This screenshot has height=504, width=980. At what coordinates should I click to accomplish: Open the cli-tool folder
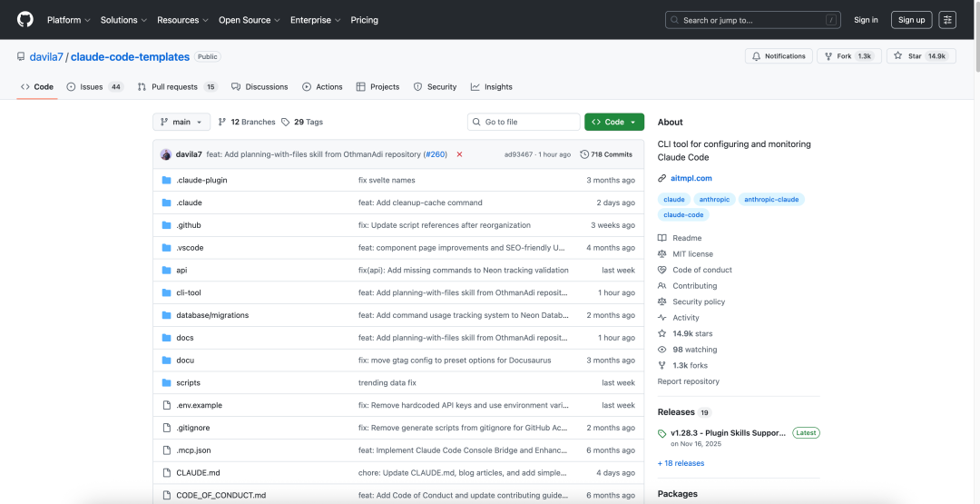tap(189, 292)
